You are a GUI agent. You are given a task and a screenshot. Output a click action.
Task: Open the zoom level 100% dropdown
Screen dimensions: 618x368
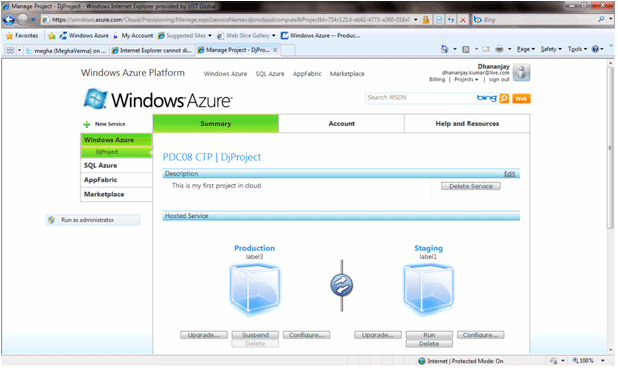click(x=603, y=361)
